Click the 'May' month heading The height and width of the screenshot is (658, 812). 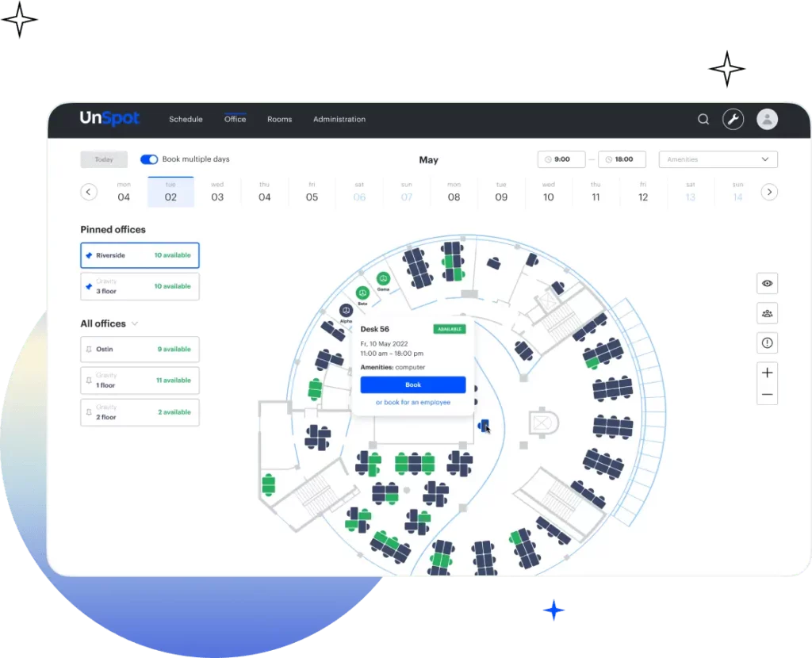pyautogui.click(x=428, y=160)
